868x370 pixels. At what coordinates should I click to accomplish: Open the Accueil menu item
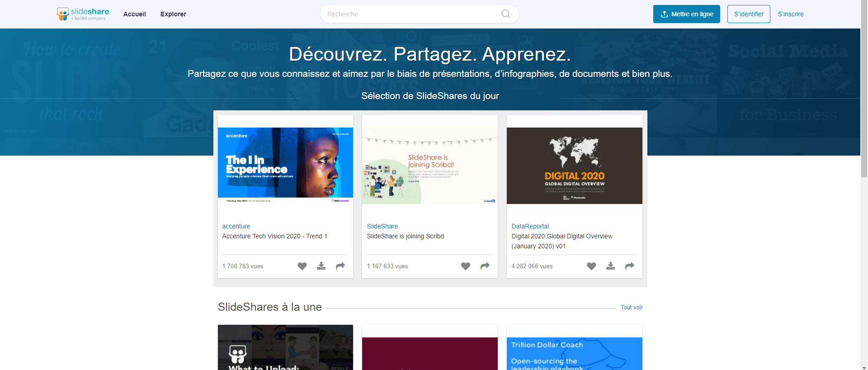(135, 14)
